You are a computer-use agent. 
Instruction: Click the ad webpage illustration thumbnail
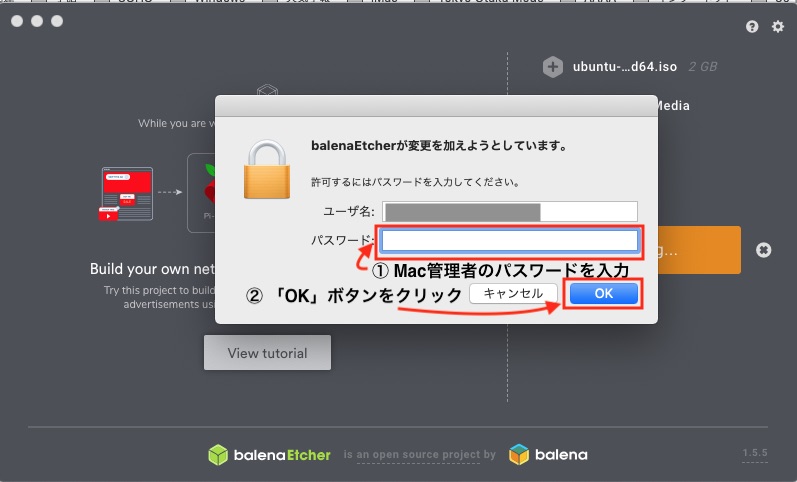127,194
